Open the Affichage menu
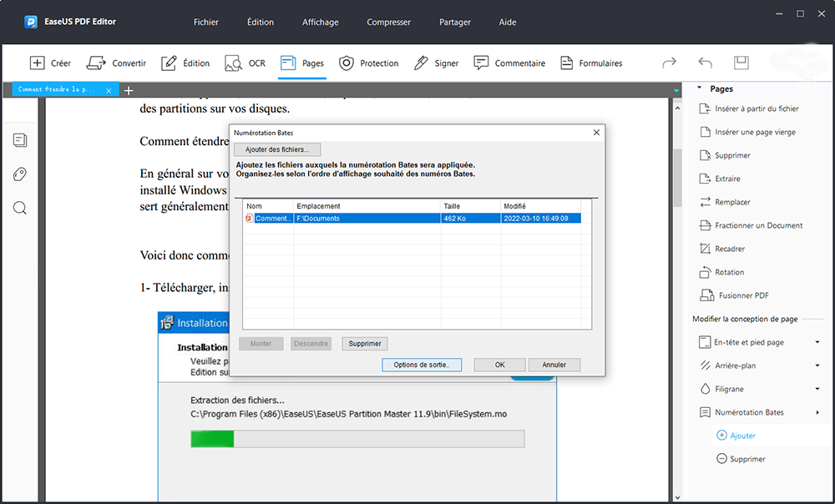This screenshot has width=835, height=504. coord(321,22)
